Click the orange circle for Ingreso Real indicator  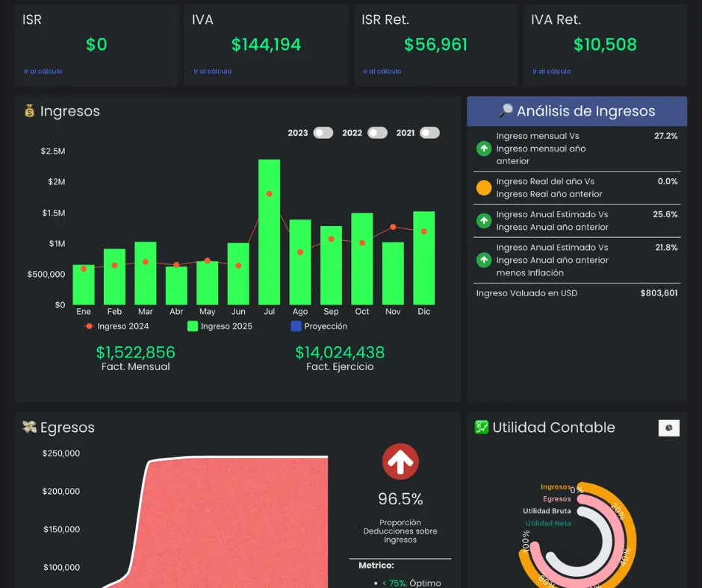click(483, 187)
